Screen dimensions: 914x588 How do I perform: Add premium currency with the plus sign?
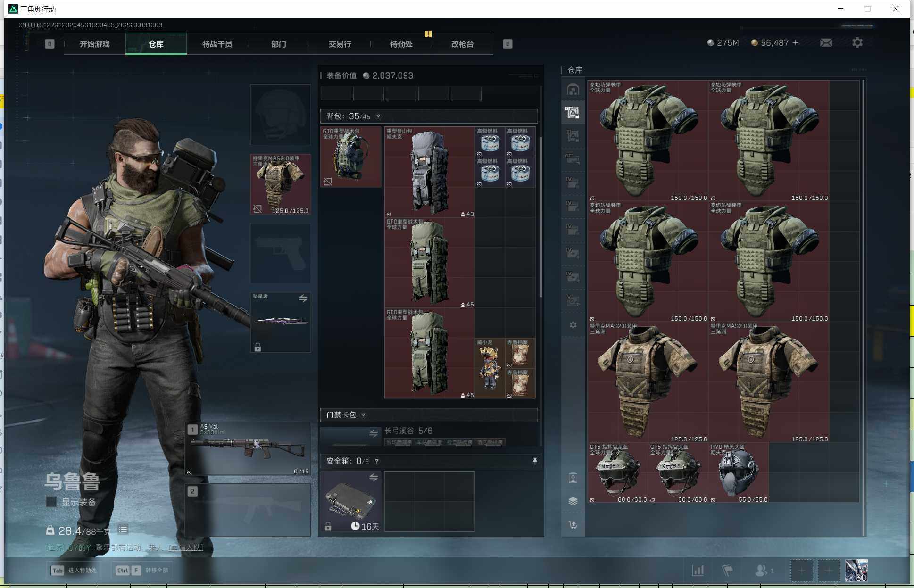click(796, 43)
